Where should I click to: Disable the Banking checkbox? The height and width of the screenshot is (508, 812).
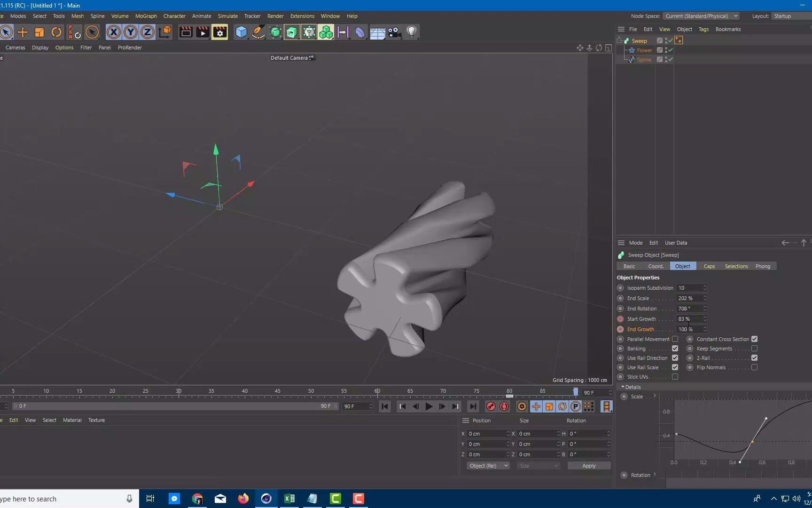coord(675,349)
